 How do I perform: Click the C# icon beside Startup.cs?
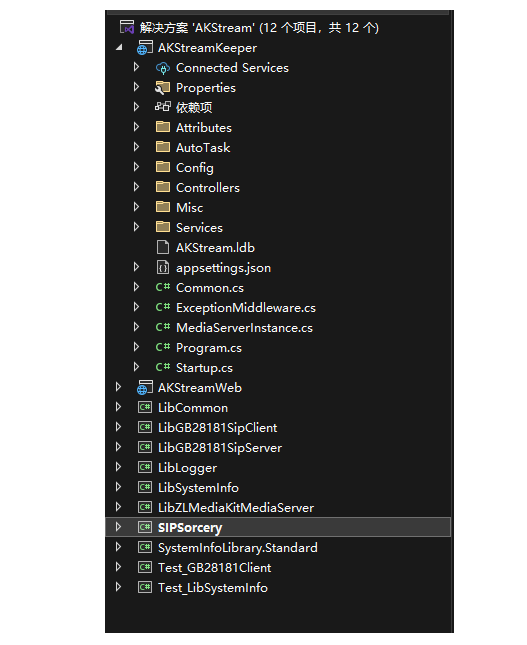click(x=163, y=367)
